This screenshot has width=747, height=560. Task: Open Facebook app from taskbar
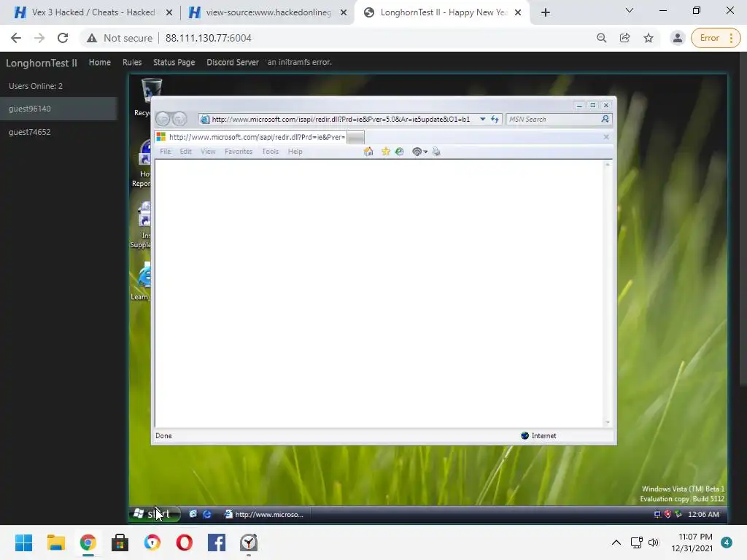coord(216,542)
